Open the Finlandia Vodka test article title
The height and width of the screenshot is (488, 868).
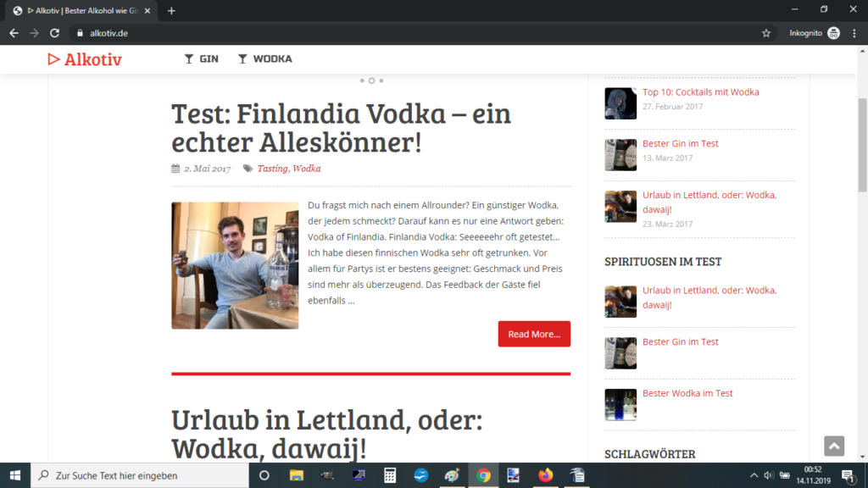pos(341,127)
